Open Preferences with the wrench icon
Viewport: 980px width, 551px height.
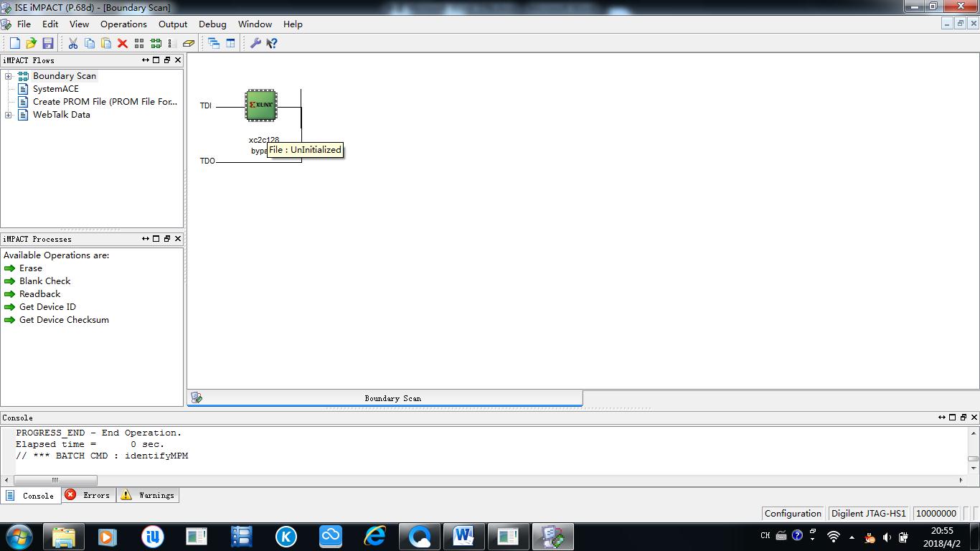pyautogui.click(x=255, y=43)
